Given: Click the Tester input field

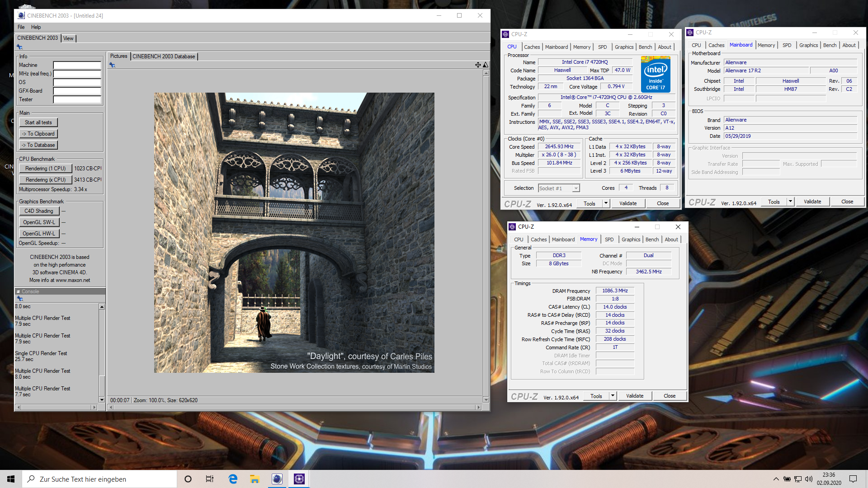Looking at the screenshot, I should tap(77, 99).
